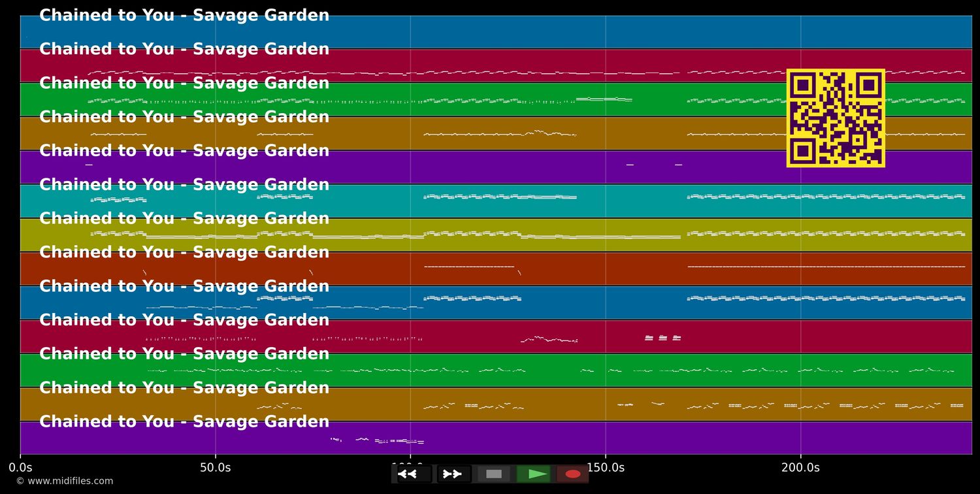Click the 0.0s time axis label
This screenshot has height=494, width=980.
[20, 468]
